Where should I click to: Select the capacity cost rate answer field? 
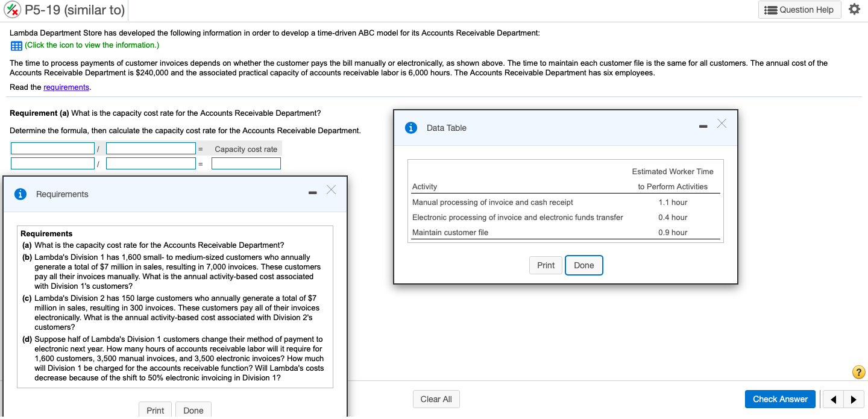click(246, 163)
